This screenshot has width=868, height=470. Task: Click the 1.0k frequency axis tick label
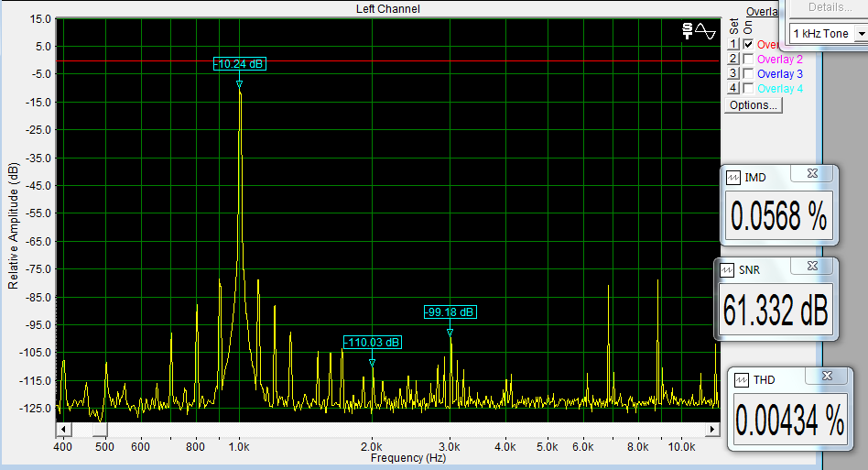coord(239,447)
